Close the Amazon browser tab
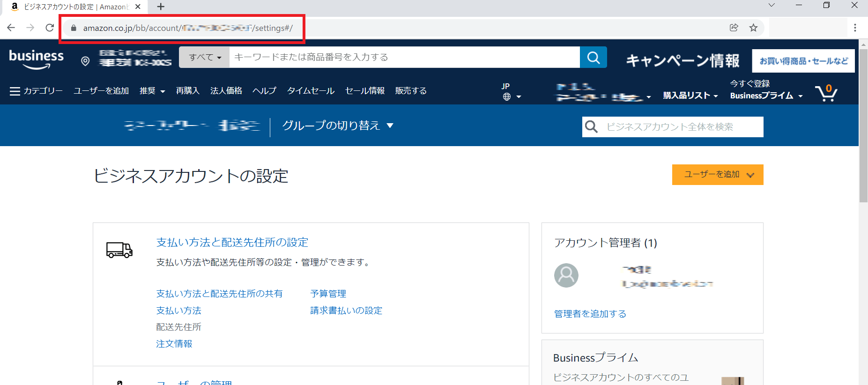 pos(138,7)
